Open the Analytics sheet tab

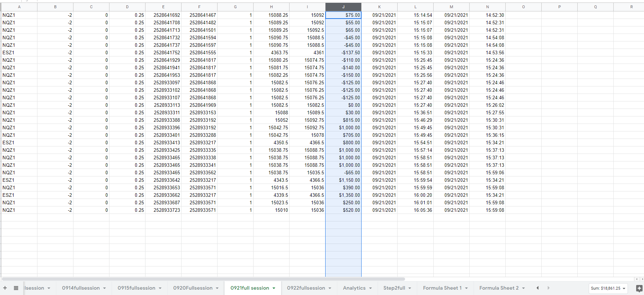click(354, 288)
